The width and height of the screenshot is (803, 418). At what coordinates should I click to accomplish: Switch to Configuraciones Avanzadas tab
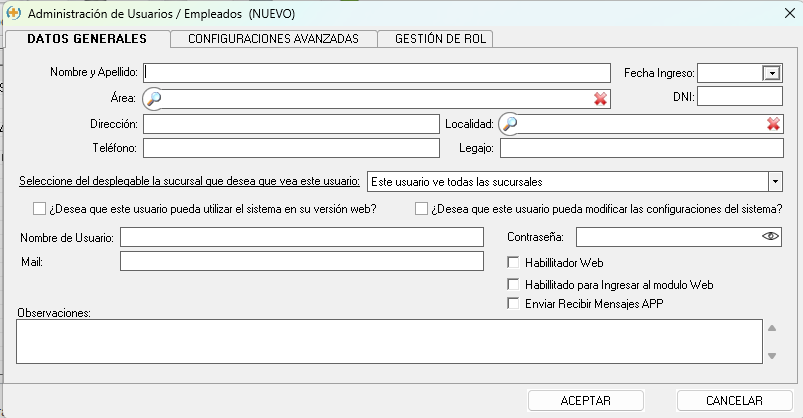[x=273, y=38]
